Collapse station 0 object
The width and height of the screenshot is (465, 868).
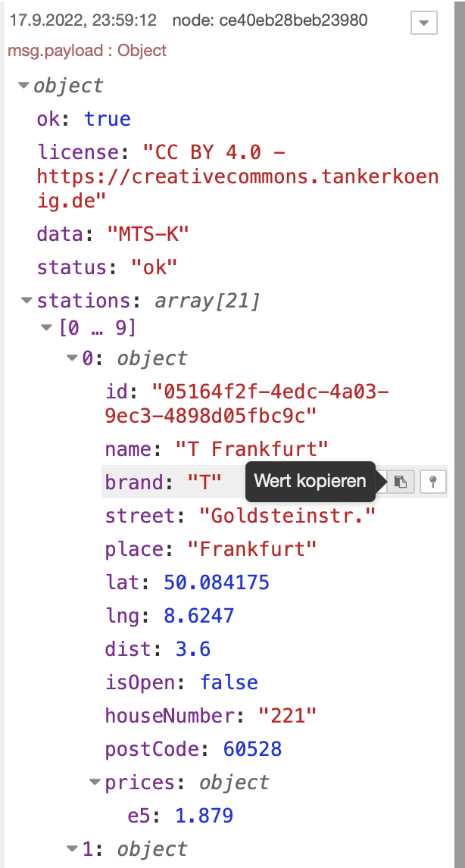pos(73,358)
